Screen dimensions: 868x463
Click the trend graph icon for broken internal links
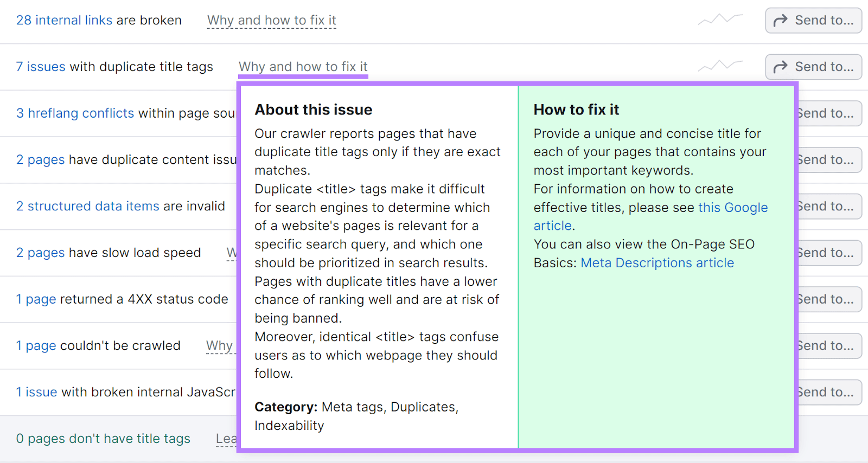pyautogui.click(x=720, y=20)
